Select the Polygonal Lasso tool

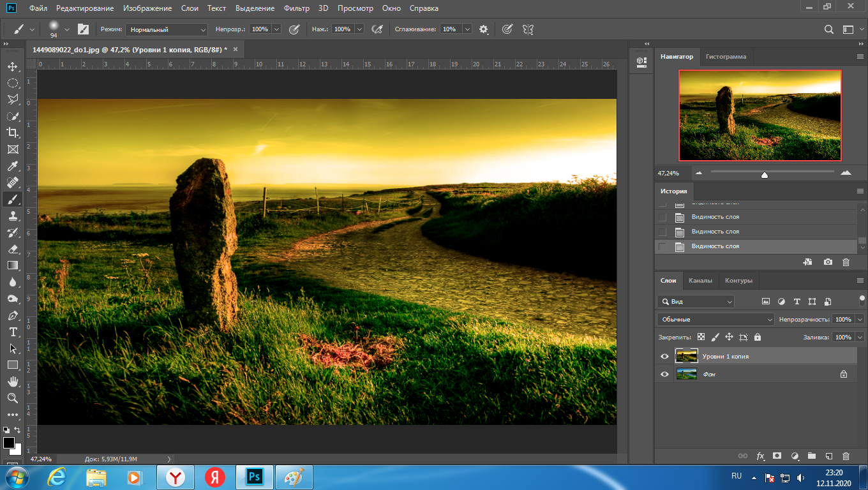click(x=13, y=100)
